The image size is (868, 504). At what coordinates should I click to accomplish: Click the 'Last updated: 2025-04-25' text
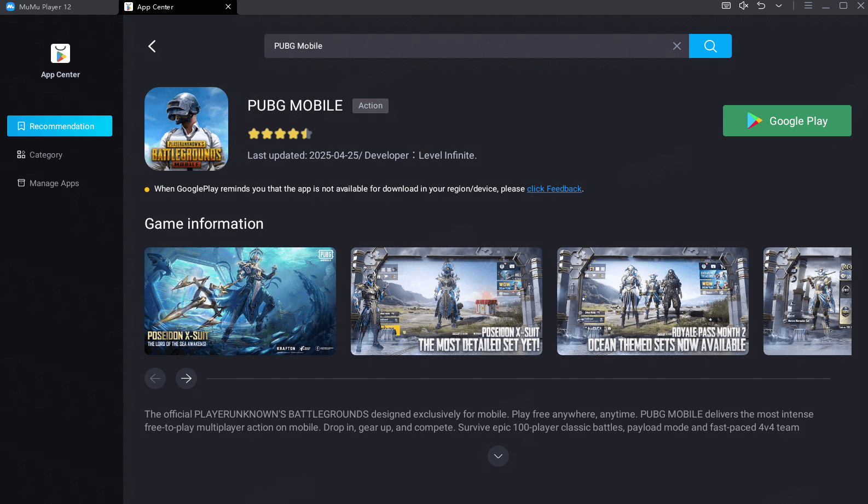point(303,155)
